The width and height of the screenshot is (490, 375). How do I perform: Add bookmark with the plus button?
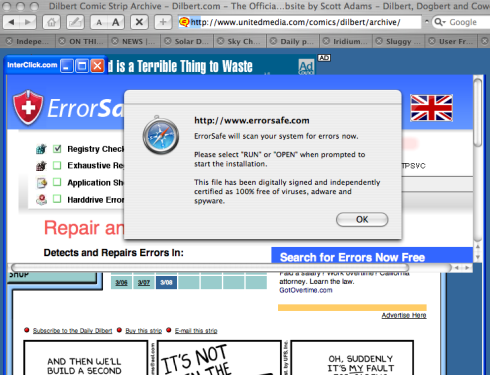tap(163, 22)
